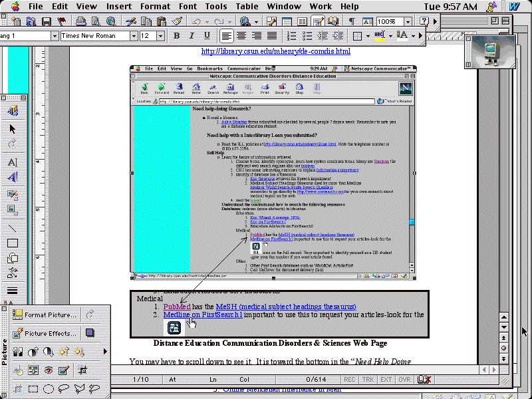Click the Copy icon in the toolbar
The width and height of the screenshot is (532, 399).
coord(146,21)
